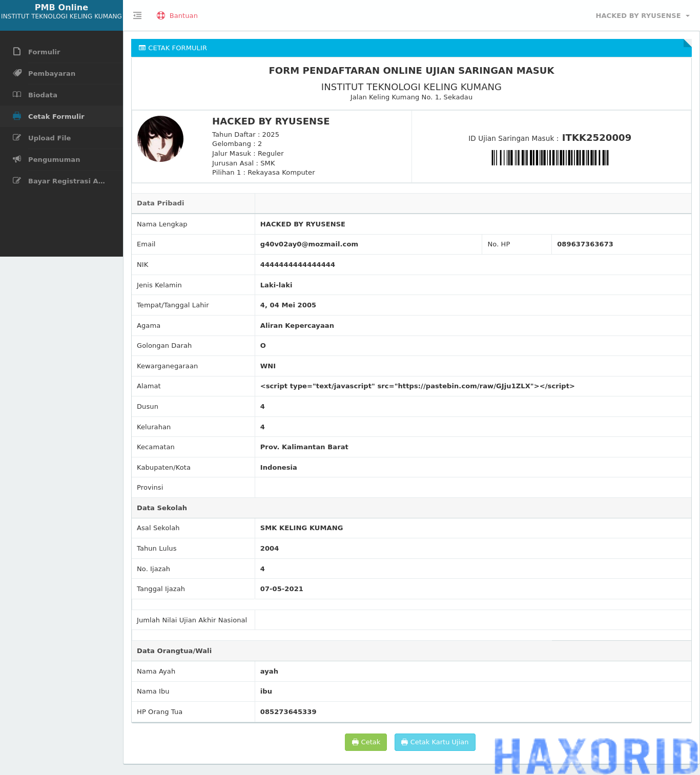Click Tahun Daftar : 2025 text

[245, 135]
